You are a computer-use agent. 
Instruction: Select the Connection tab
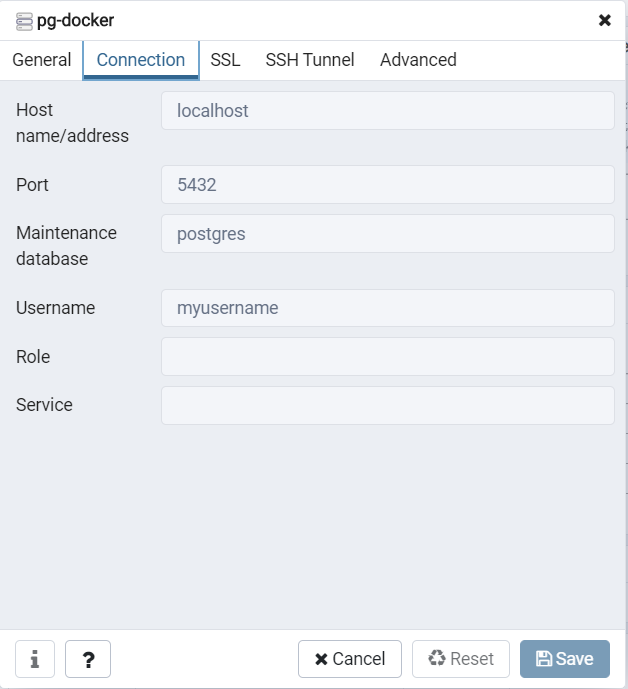141,60
